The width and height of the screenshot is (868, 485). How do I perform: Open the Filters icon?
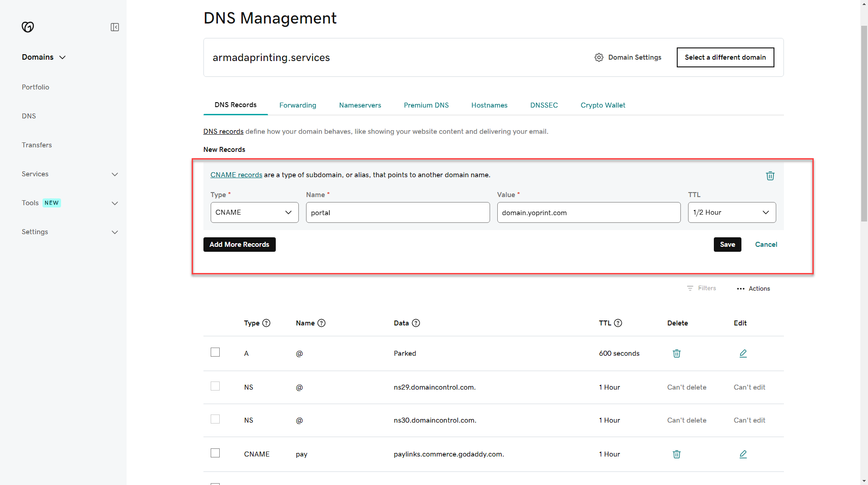pyautogui.click(x=690, y=288)
